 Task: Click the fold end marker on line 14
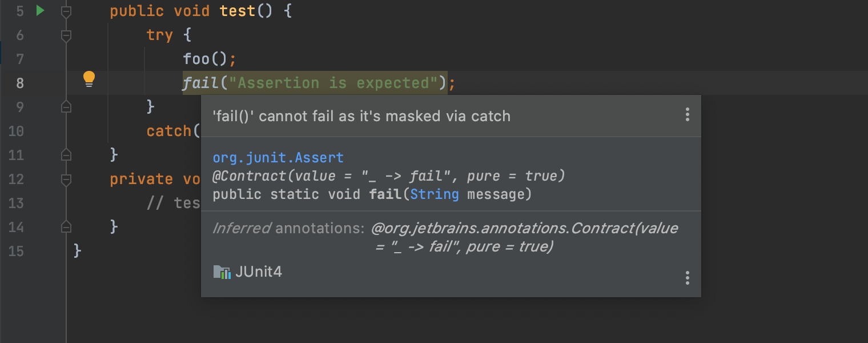(x=66, y=226)
